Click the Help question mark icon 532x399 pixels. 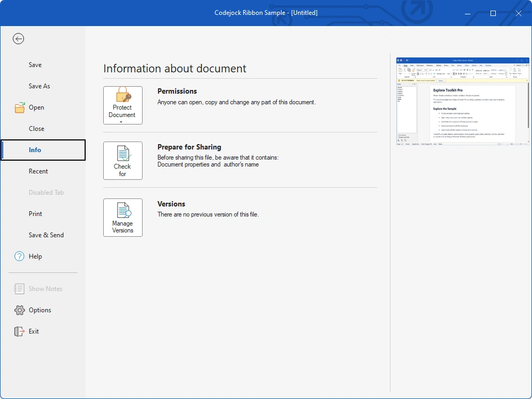[x=19, y=256]
